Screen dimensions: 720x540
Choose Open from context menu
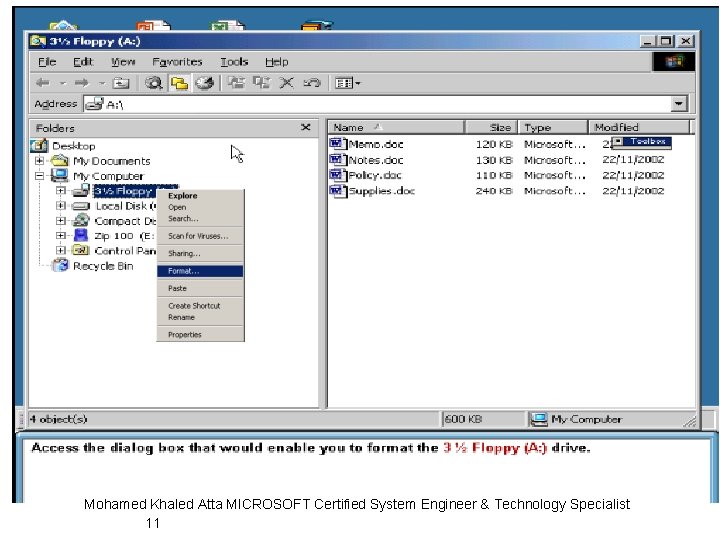200,207
